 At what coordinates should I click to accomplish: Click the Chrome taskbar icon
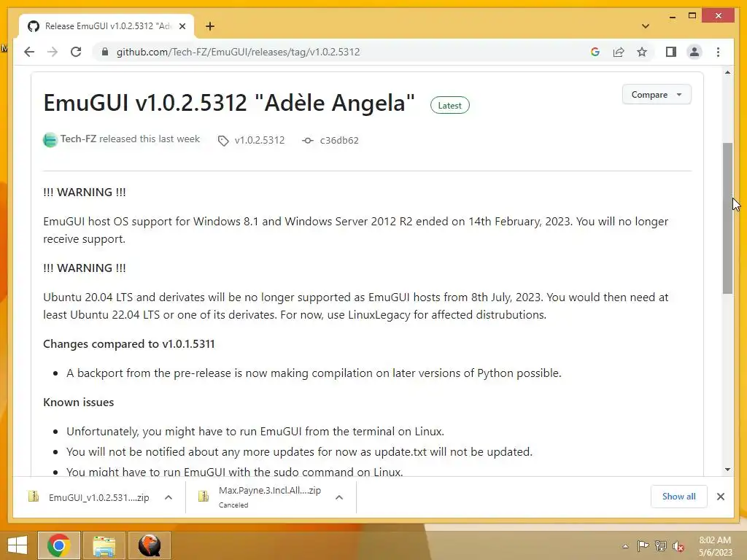pos(59,545)
